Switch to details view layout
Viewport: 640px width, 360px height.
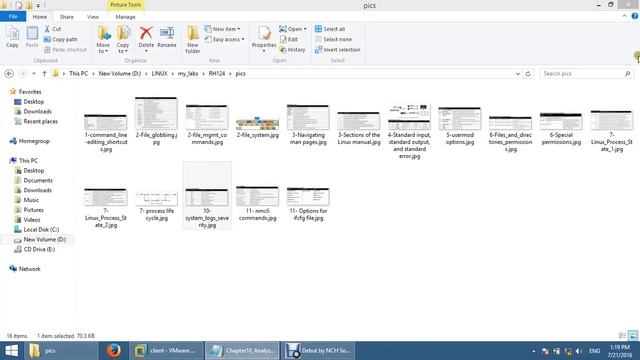(622, 336)
